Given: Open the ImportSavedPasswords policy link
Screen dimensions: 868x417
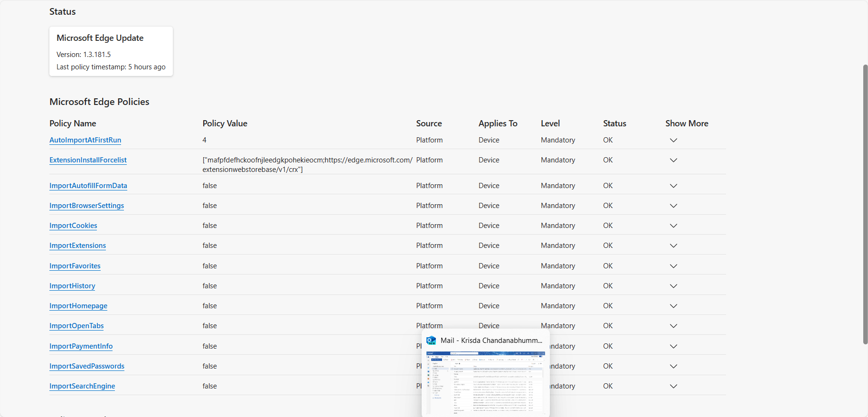Looking at the screenshot, I should [x=87, y=366].
